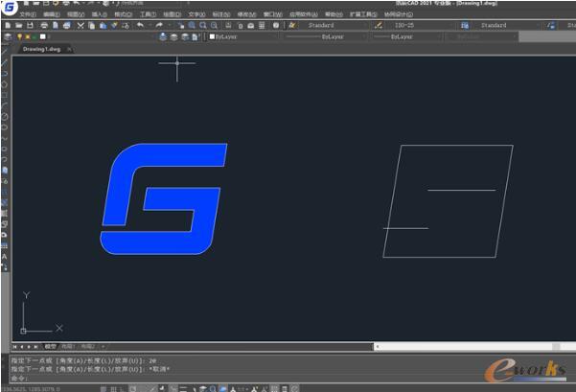Click the Help icon in toolbar
The height and width of the screenshot is (392, 576).
(276, 25)
